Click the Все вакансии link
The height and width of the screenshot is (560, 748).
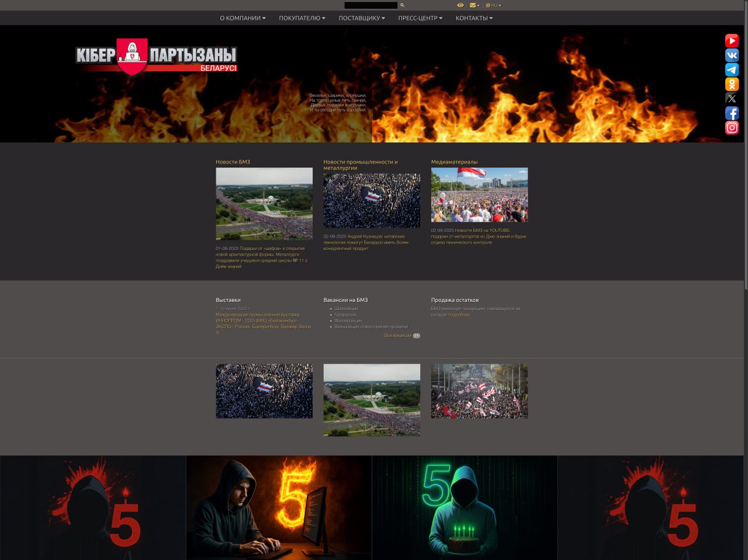pos(398,336)
